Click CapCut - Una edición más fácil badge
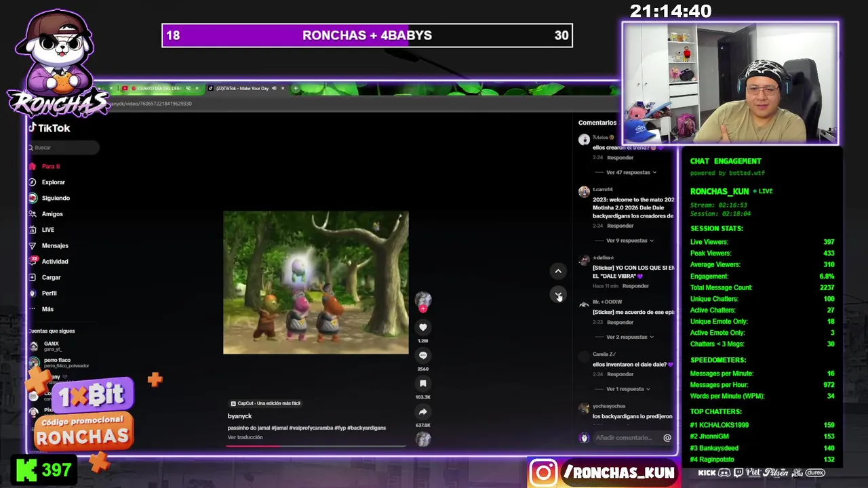Screen dimensions: 868x488 click(266, 403)
